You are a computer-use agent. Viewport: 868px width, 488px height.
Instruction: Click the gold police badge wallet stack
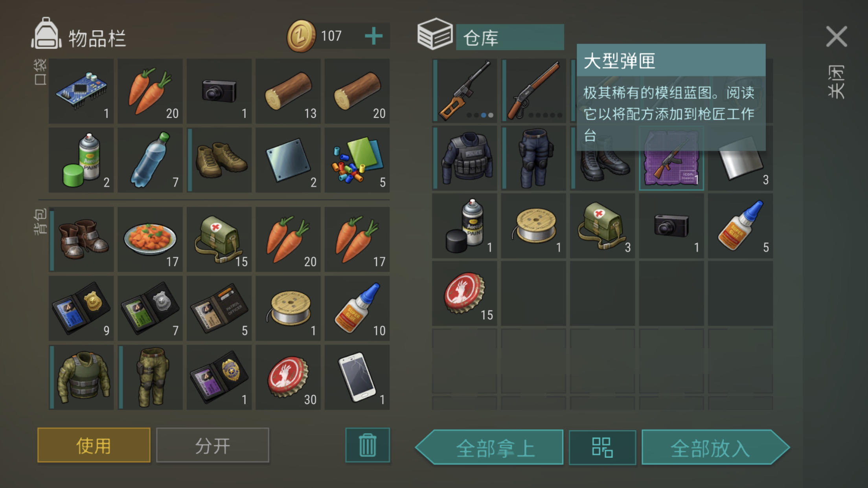click(81, 308)
